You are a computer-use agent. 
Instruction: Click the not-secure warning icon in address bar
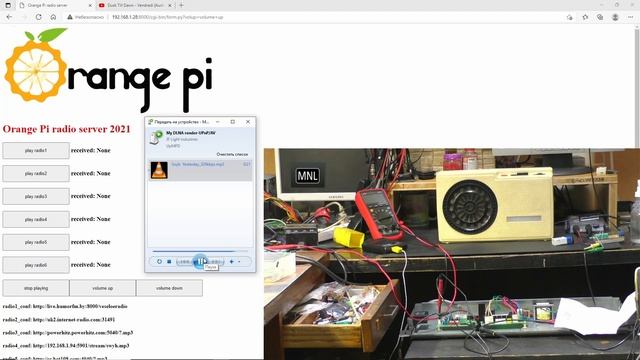[70, 17]
